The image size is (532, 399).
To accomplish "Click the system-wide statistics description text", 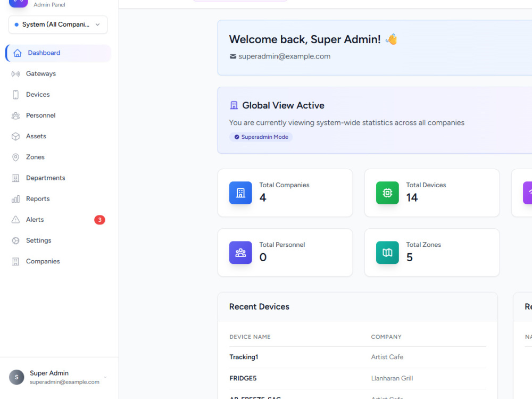I will coord(347,123).
